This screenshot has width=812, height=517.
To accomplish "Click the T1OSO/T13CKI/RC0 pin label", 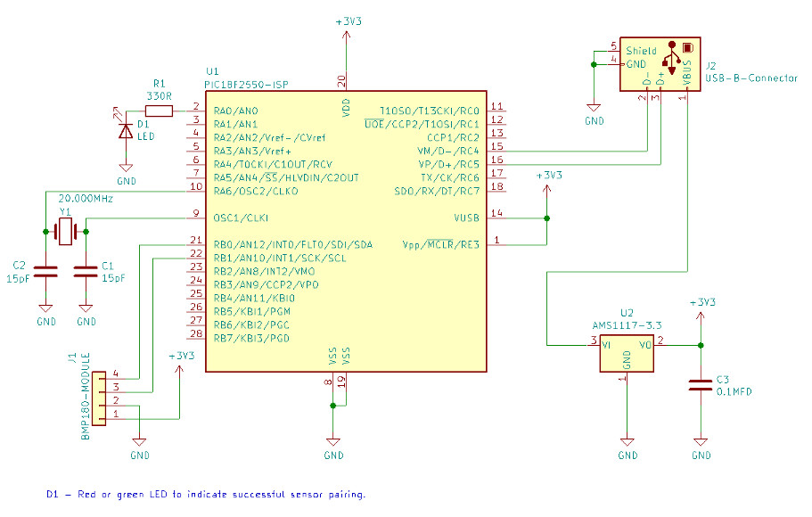I will point(430,111).
